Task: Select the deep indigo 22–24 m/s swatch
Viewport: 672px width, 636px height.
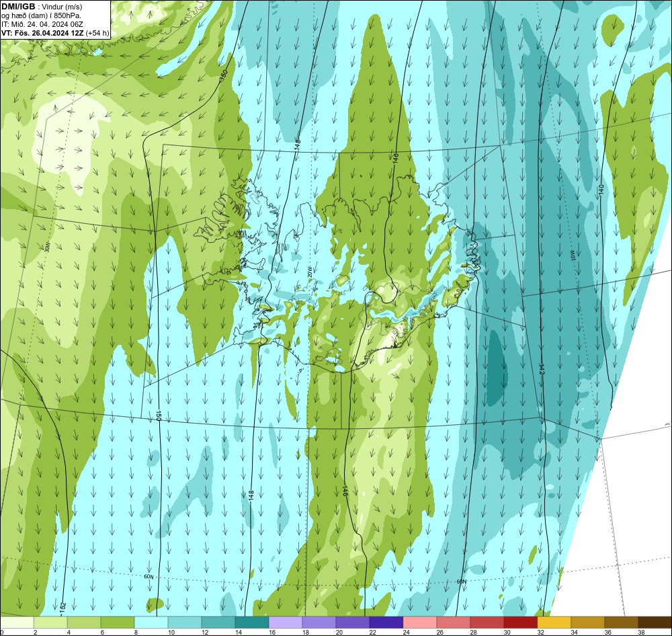Action: 386,623
